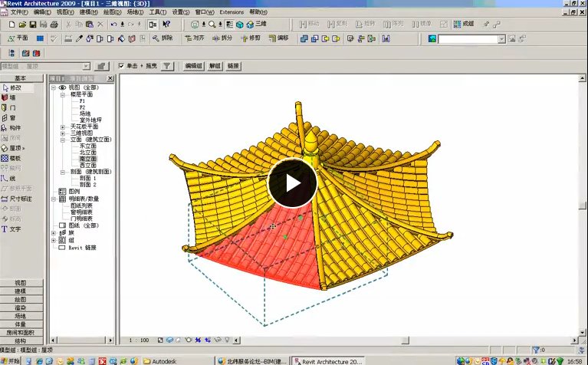Click the element properties button beside type selector
This screenshot has height=365, width=588.
101,67
